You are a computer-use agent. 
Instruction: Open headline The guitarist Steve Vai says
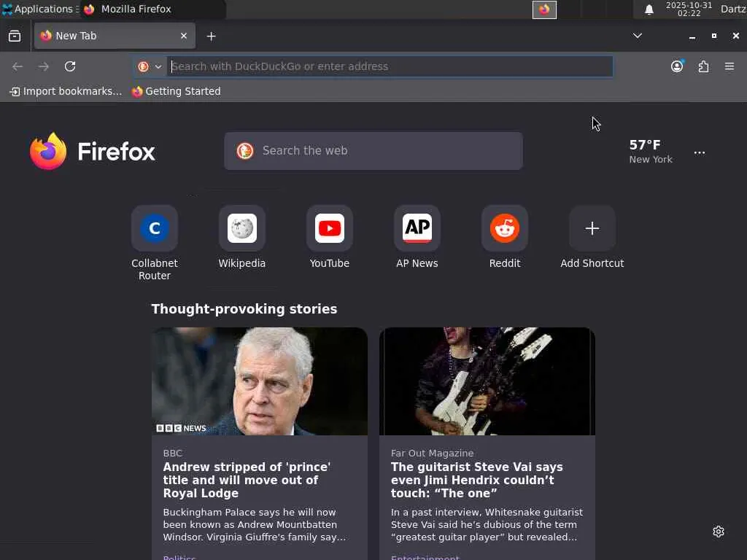(x=477, y=480)
